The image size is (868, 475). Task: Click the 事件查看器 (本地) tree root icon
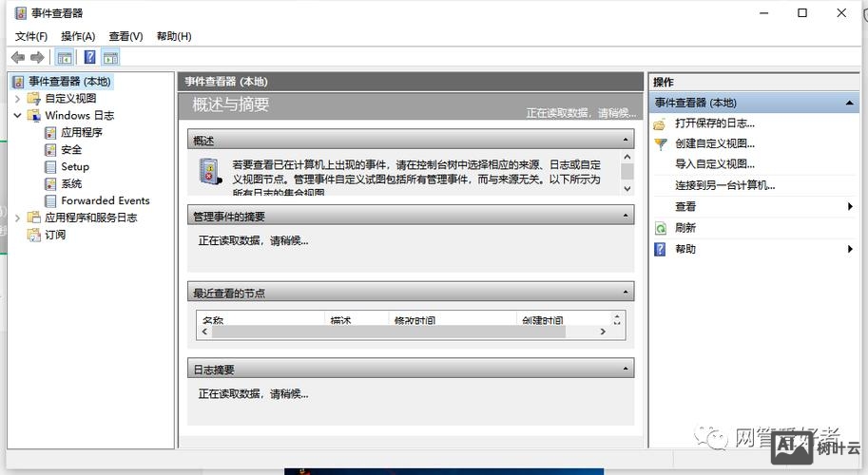18,82
